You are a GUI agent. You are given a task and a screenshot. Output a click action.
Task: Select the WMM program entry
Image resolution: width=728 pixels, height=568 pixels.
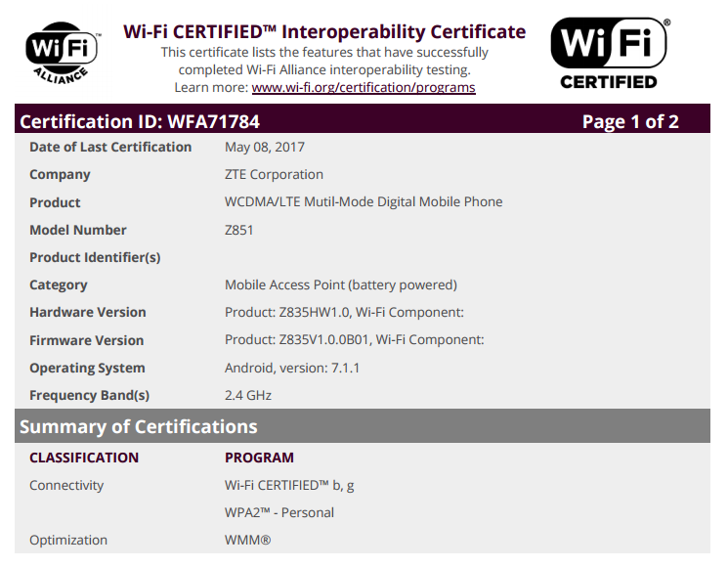coord(248,540)
